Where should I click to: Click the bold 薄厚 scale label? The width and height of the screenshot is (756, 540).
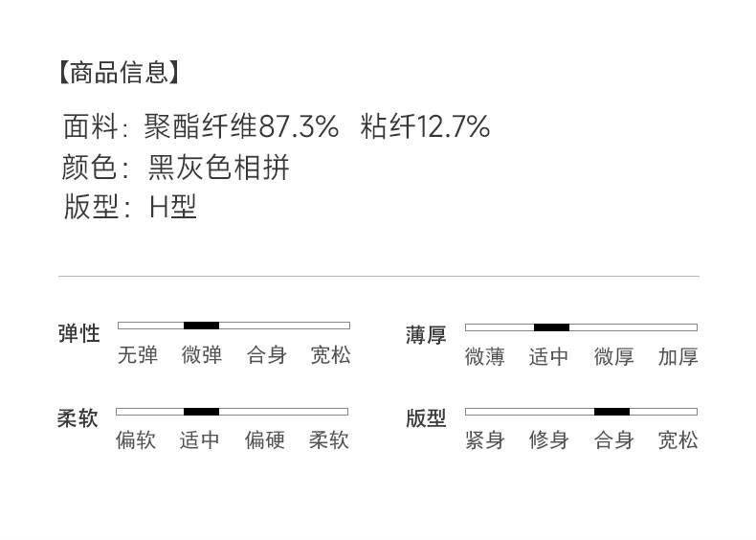click(x=426, y=335)
